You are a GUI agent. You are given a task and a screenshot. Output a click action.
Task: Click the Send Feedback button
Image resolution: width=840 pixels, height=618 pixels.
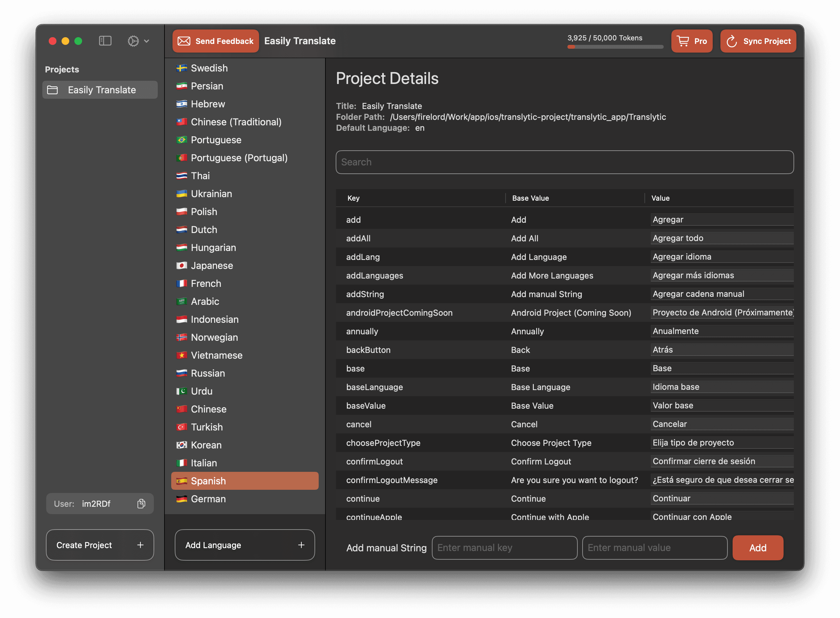(215, 41)
